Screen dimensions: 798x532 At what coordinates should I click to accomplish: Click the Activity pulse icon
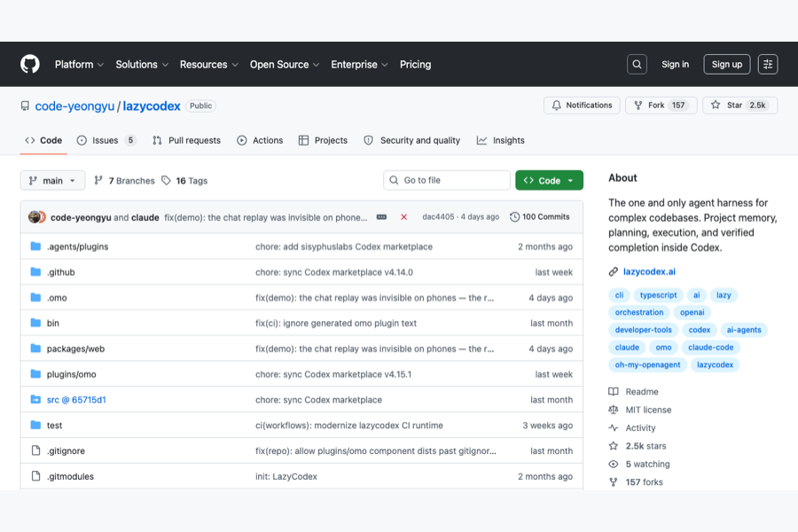pos(614,427)
